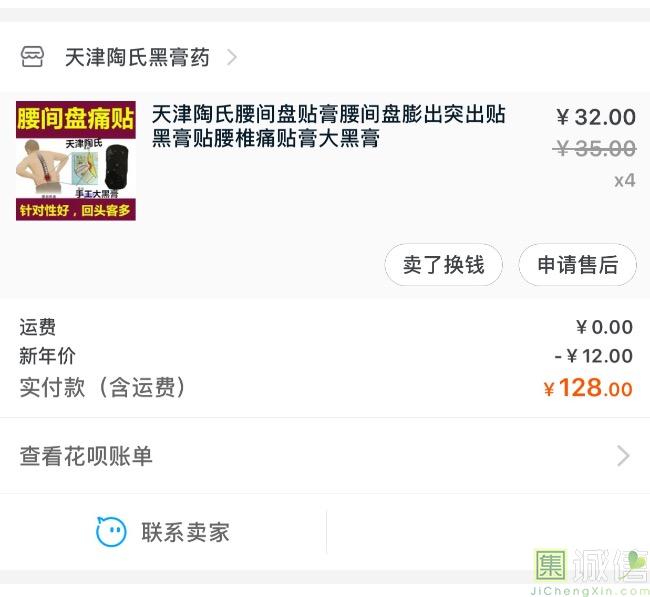
Task: Tap the 实付款（含运费）label
Action: coord(102,387)
